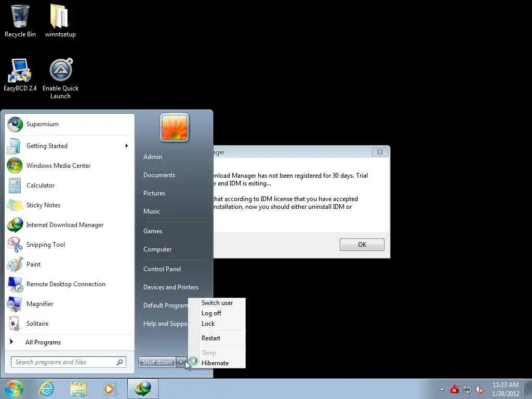Launch the Snipping Tool
Image resolution: width=532 pixels, height=399 pixels.
point(70,245)
